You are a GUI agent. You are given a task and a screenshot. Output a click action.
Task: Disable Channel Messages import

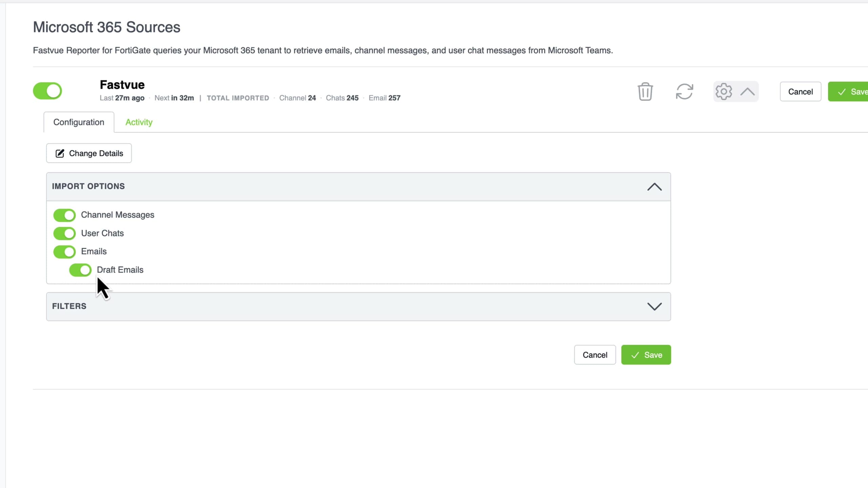[64, 215]
